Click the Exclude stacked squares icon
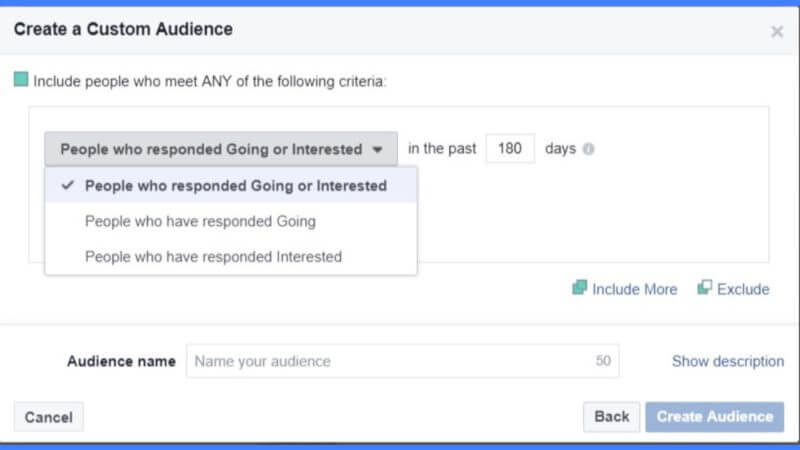 click(705, 287)
